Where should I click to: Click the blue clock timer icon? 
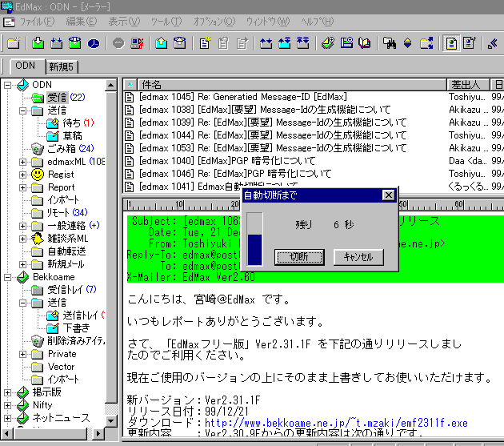point(94,42)
